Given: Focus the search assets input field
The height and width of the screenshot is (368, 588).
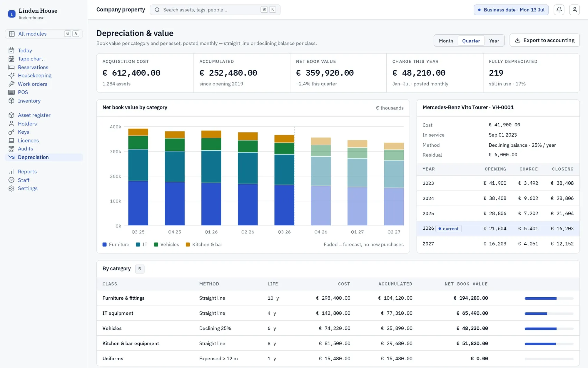Looking at the screenshot, I should click(215, 10).
